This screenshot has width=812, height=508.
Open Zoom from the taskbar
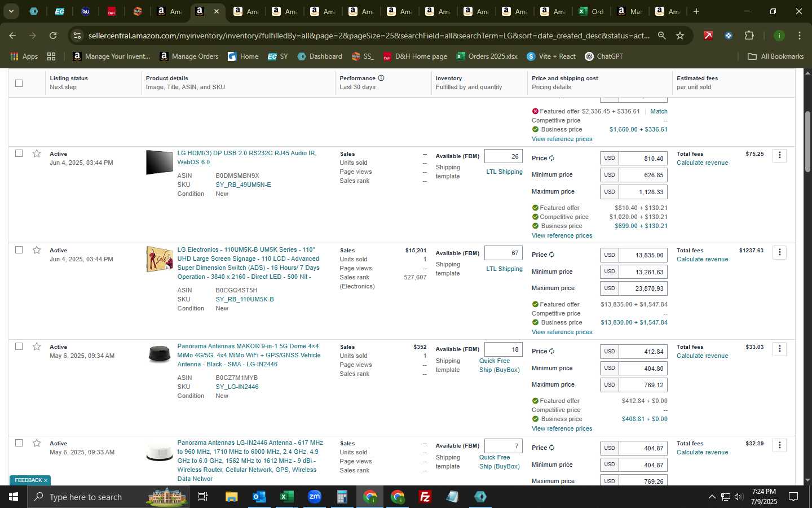pos(314,497)
